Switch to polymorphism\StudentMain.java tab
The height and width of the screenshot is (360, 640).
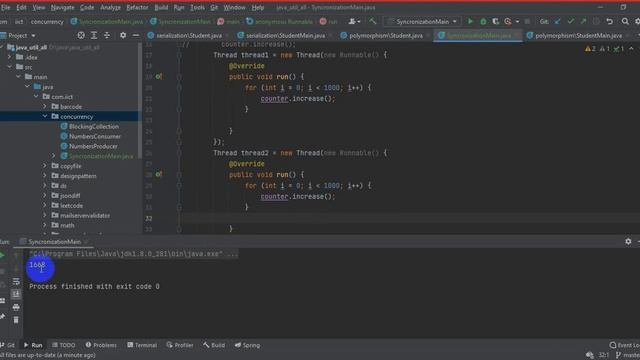point(577,36)
